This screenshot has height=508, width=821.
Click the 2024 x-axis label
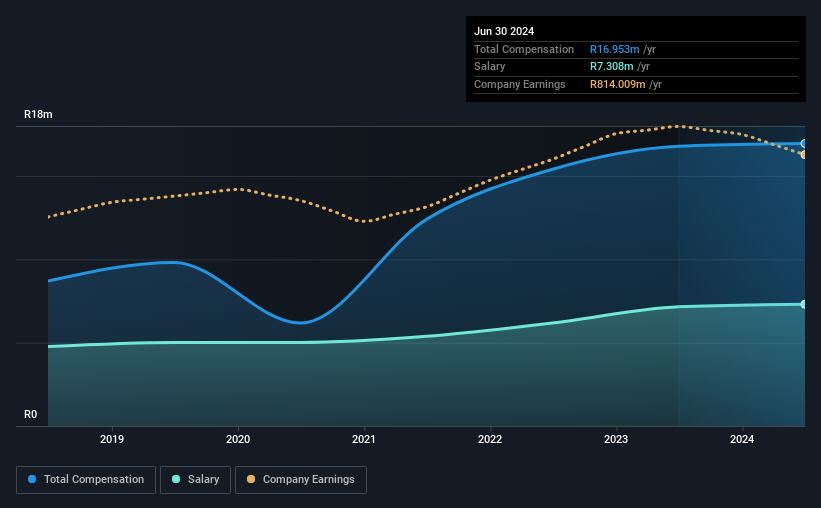pyautogui.click(x=742, y=439)
